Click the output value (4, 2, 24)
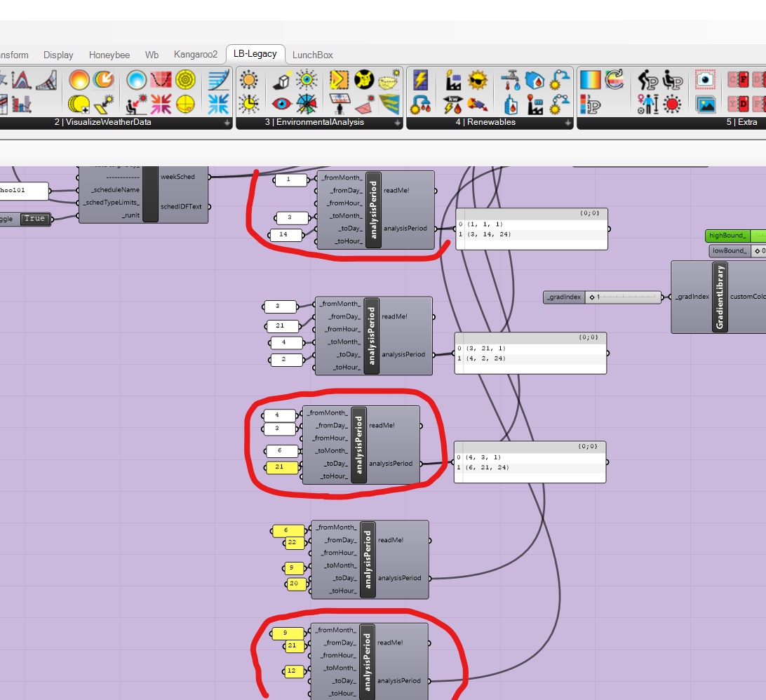766x700 pixels. [486, 358]
